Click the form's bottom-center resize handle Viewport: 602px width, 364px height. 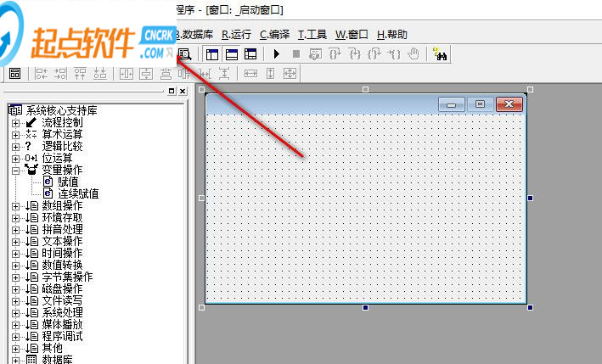365,308
